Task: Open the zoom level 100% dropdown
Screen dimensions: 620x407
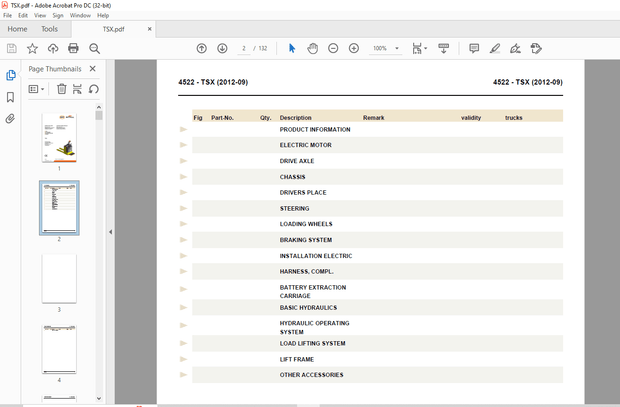Action: point(385,49)
